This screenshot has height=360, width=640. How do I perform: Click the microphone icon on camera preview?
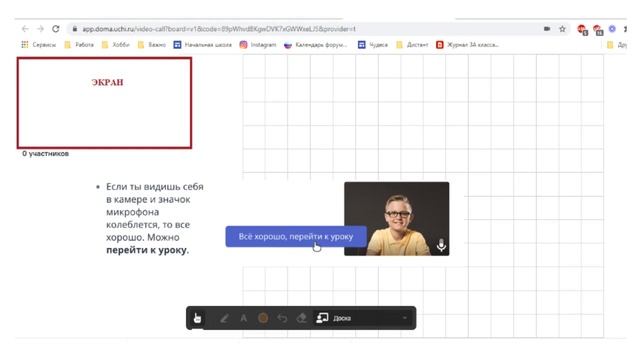click(441, 245)
